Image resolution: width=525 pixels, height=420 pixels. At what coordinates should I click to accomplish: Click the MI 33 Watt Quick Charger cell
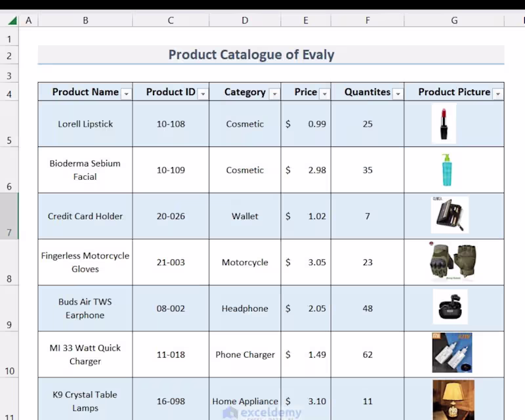click(85, 354)
